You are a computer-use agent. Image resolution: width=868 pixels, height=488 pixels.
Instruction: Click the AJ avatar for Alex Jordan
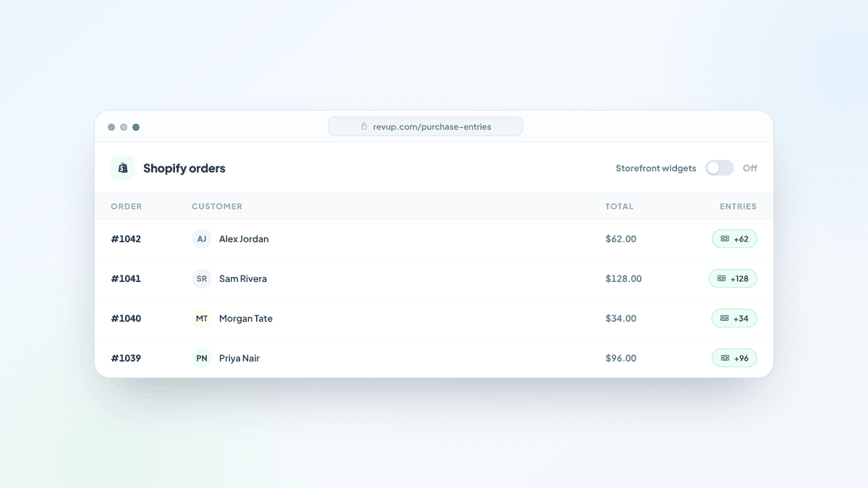point(202,239)
